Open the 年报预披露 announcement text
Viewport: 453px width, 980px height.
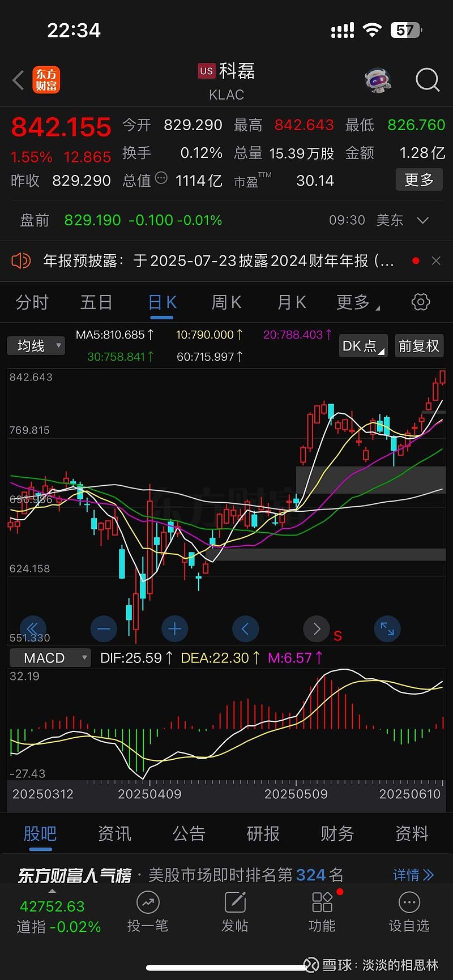pos(219,260)
